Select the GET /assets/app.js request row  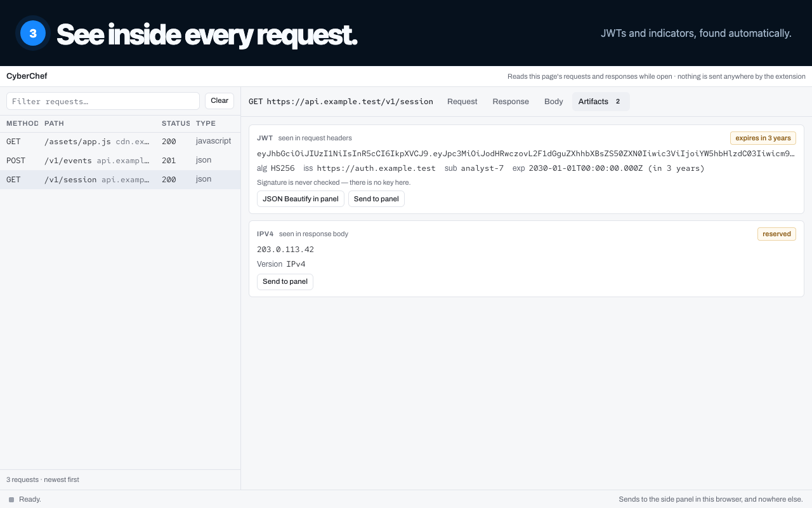tap(121, 142)
